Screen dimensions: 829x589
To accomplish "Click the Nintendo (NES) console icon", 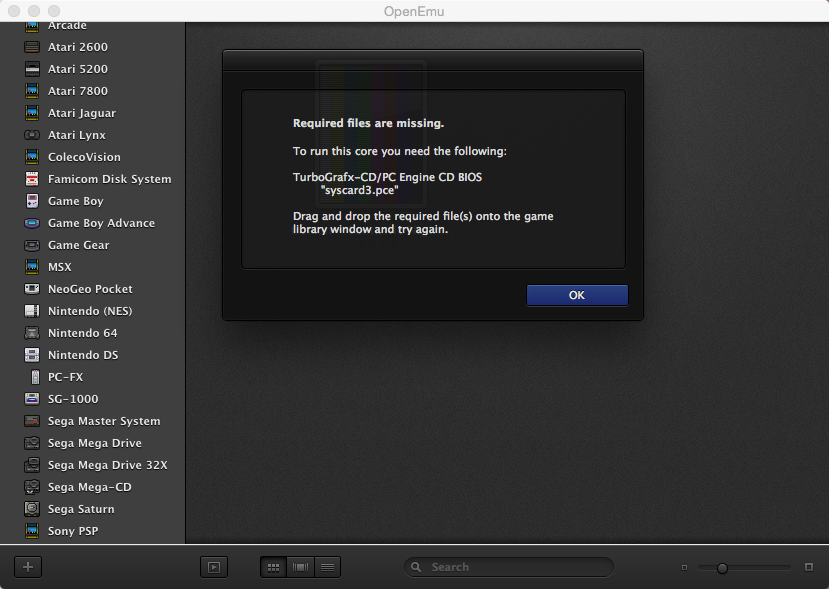I will click(x=32, y=311).
